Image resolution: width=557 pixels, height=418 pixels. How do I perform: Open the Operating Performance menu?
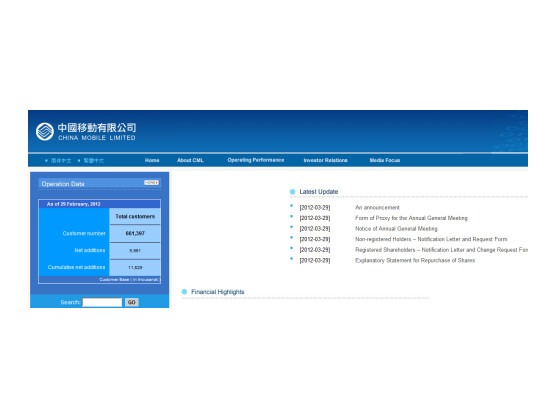[256, 160]
